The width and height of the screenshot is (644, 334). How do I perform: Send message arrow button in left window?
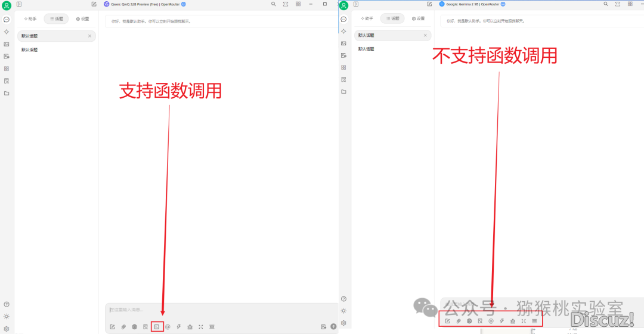click(333, 327)
